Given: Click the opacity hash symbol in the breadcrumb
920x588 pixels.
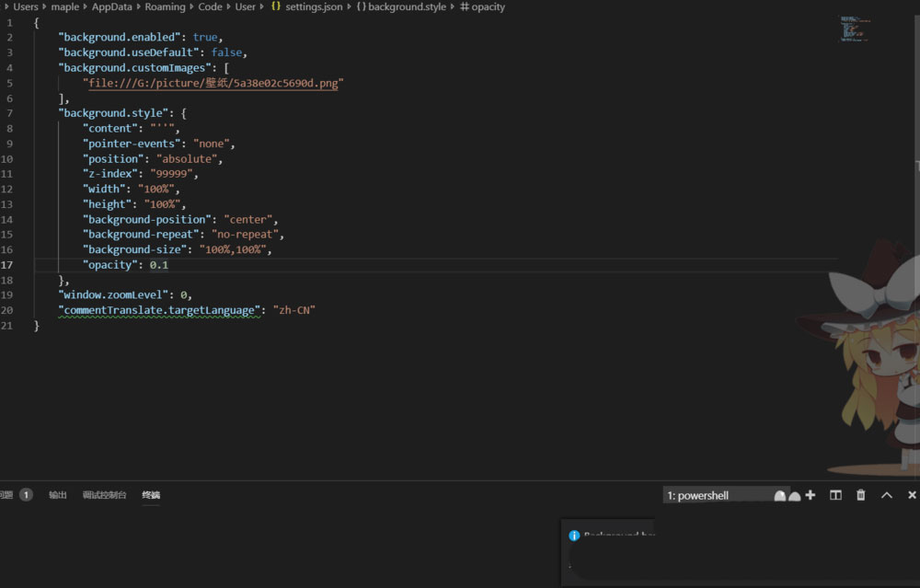Looking at the screenshot, I should click(x=466, y=6).
